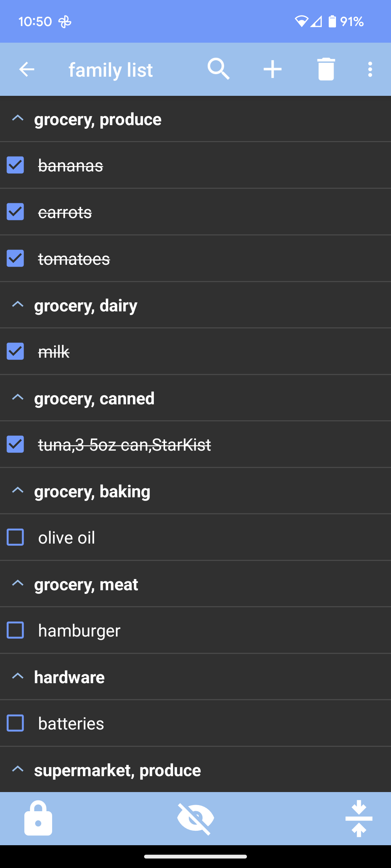Collapse the grocery, meat section

tap(18, 583)
